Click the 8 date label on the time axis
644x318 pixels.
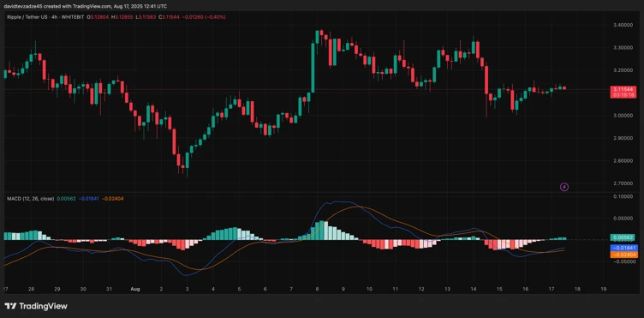[x=317, y=289]
